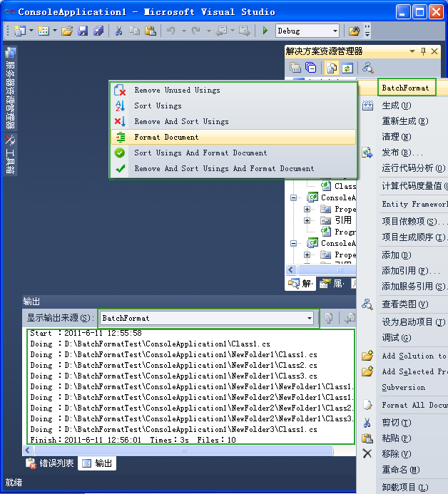Select Remove And Sort Usings menu item
Viewport: 448px width, 494px height.
(233, 122)
